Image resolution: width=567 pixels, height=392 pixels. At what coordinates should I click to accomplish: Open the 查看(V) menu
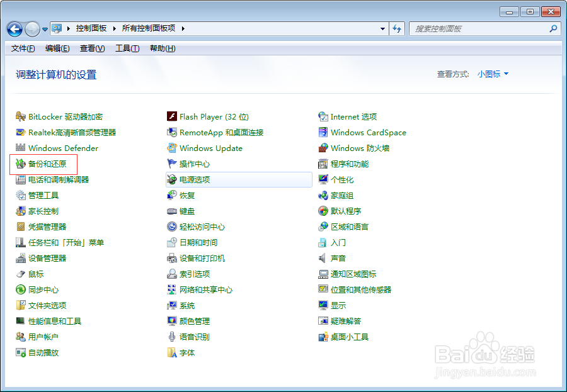tap(92, 48)
